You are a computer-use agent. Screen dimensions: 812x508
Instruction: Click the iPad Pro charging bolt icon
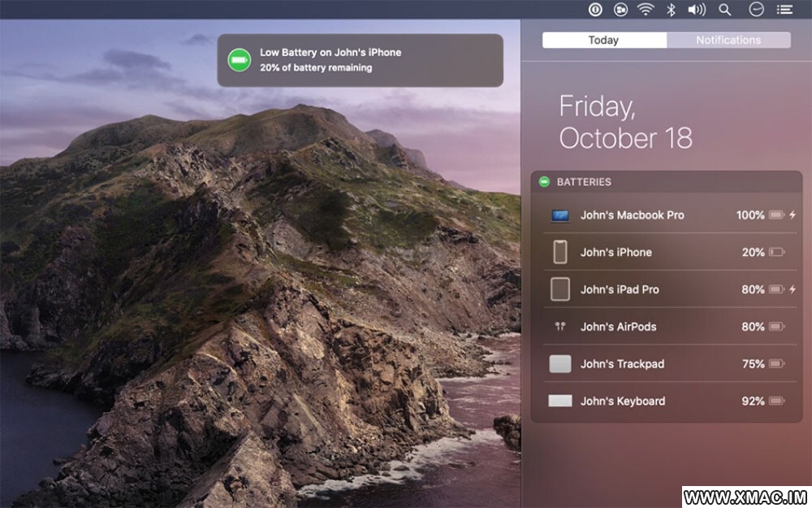pyautogui.click(x=793, y=289)
